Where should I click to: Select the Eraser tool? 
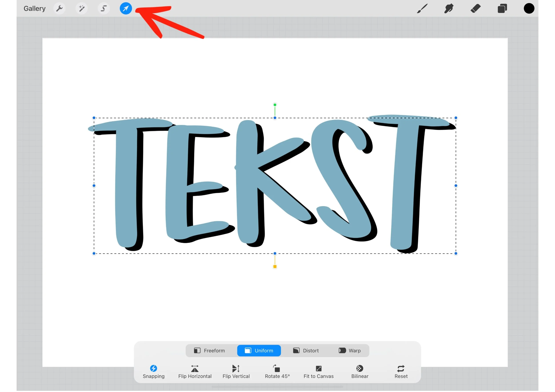pyautogui.click(x=476, y=9)
